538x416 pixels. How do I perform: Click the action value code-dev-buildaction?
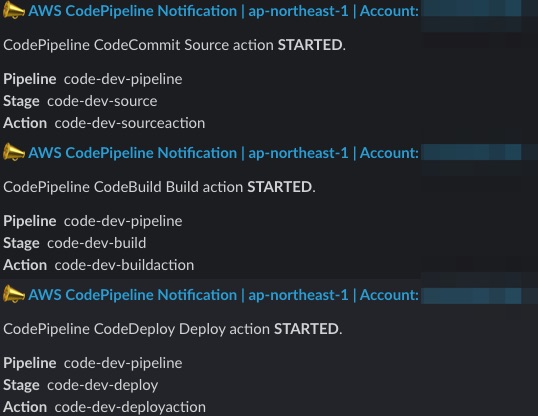point(124,265)
